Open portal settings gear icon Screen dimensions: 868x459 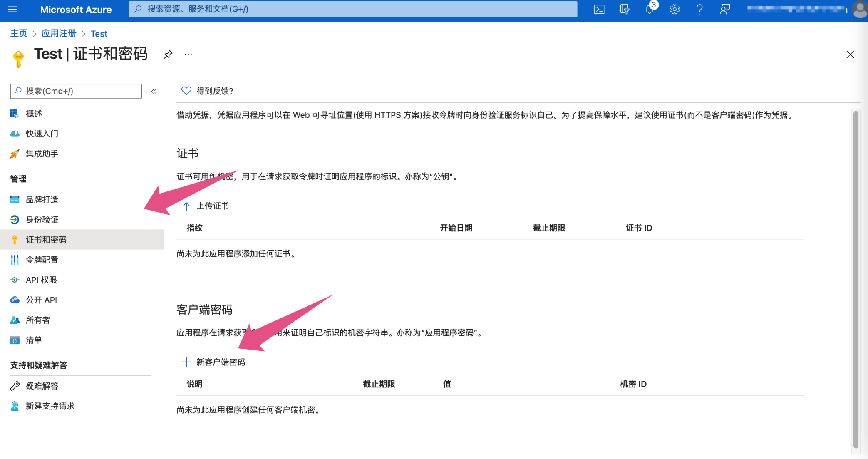coord(674,9)
